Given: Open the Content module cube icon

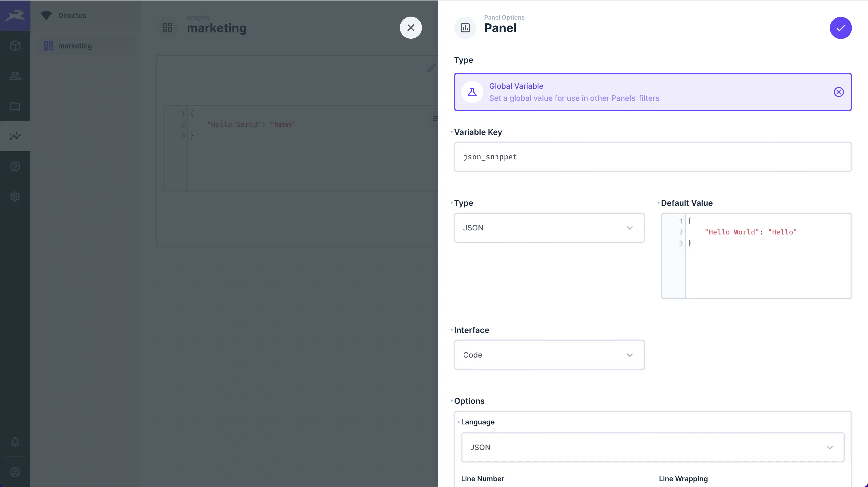Looking at the screenshot, I should [15, 46].
